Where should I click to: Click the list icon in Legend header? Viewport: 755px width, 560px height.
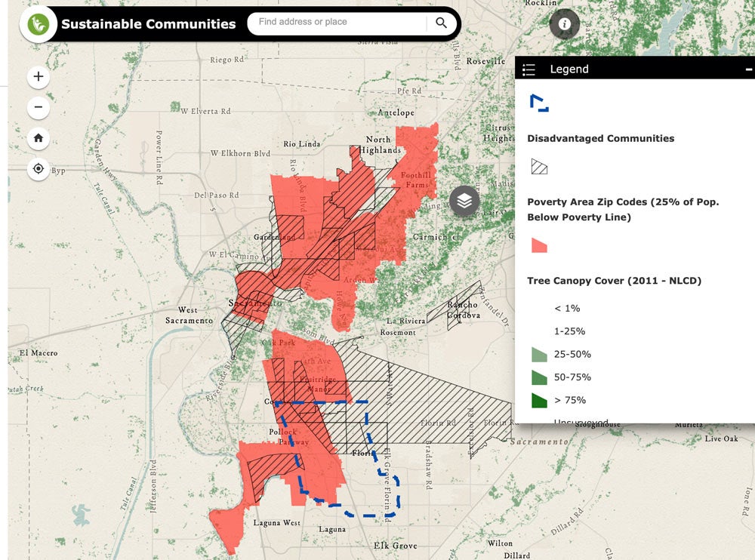pyautogui.click(x=529, y=69)
